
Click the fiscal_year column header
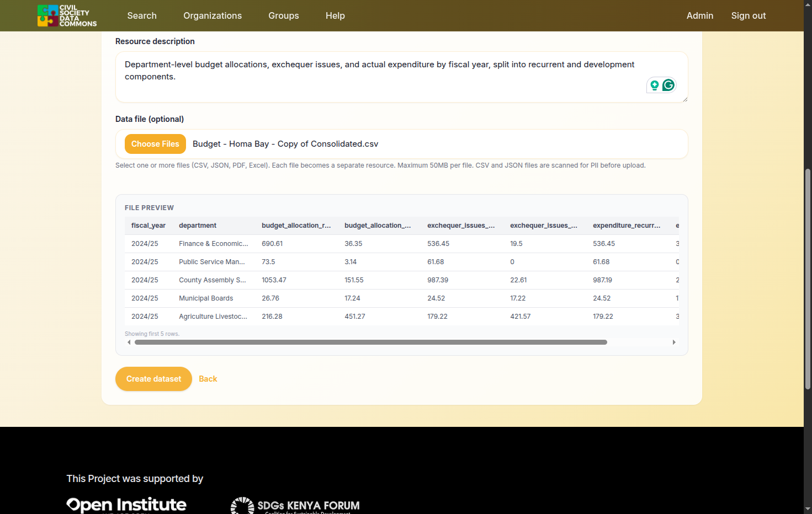(x=148, y=226)
